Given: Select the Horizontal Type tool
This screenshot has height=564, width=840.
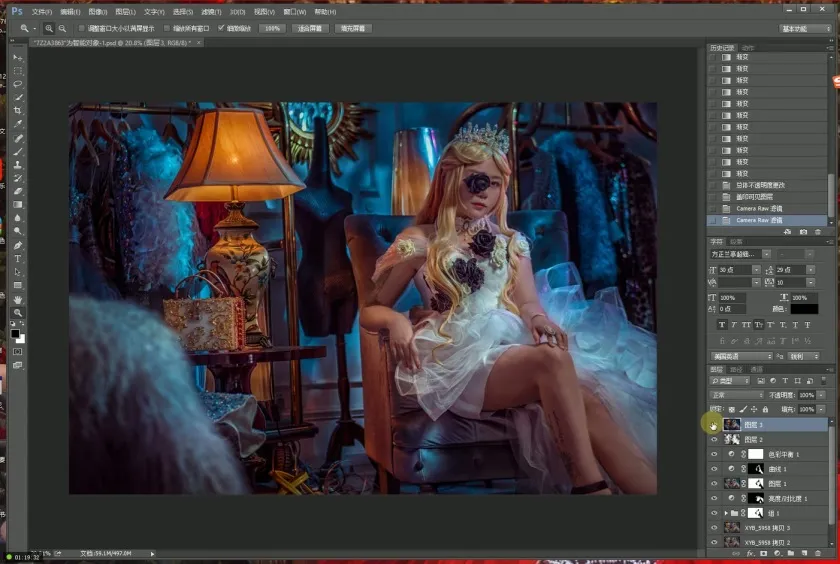Looking at the screenshot, I should click(x=18, y=258).
